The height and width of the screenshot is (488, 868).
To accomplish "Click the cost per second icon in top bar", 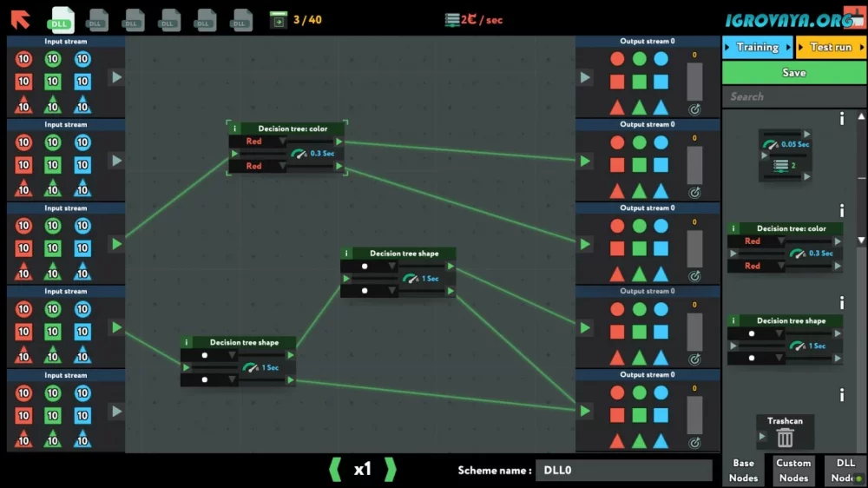I will coord(452,19).
